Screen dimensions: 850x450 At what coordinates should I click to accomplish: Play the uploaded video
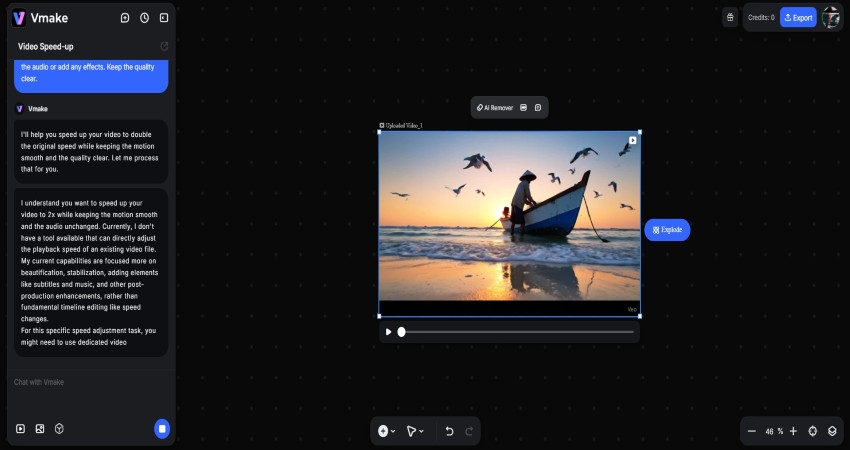[x=388, y=332]
